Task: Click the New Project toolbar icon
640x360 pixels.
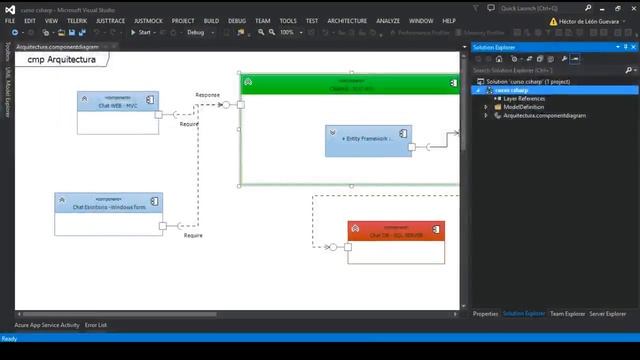Action: point(46,32)
